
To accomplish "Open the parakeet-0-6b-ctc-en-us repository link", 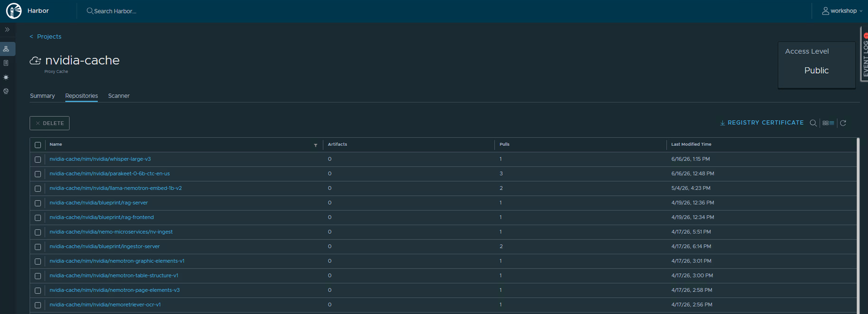I will tap(110, 174).
